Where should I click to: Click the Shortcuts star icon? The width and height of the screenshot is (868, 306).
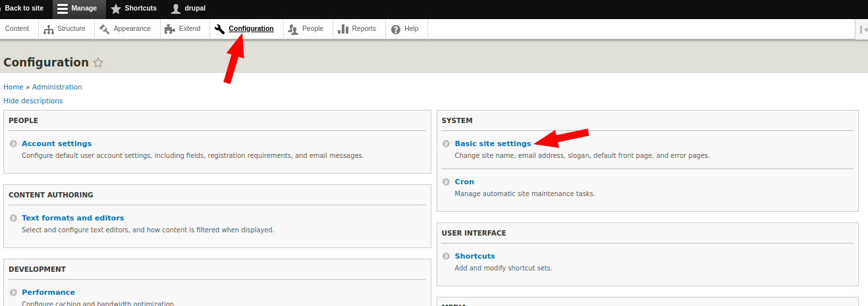pyautogui.click(x=116, y=9)
